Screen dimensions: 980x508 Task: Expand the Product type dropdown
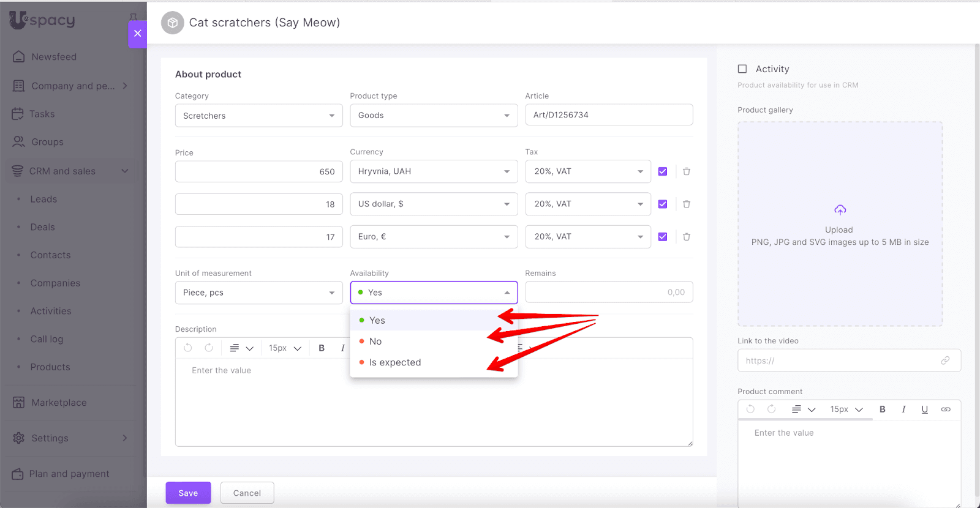point(434,116)
